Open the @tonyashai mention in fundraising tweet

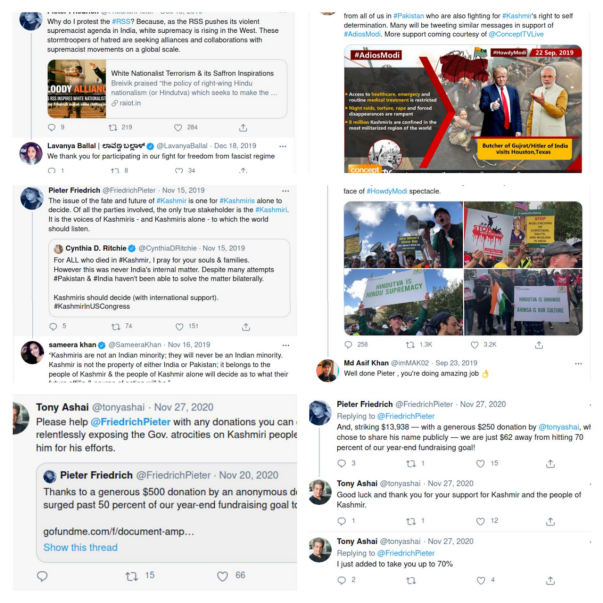point(558,427)
